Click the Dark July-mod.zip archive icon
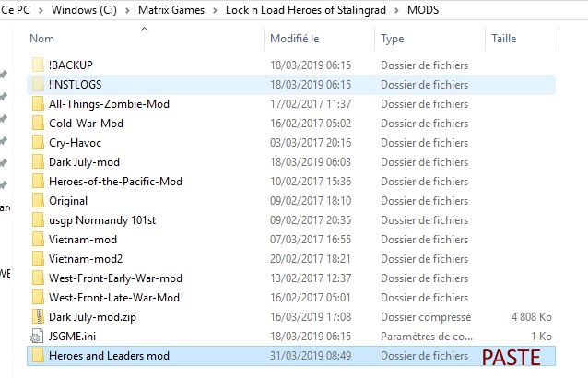 [38, 316]
